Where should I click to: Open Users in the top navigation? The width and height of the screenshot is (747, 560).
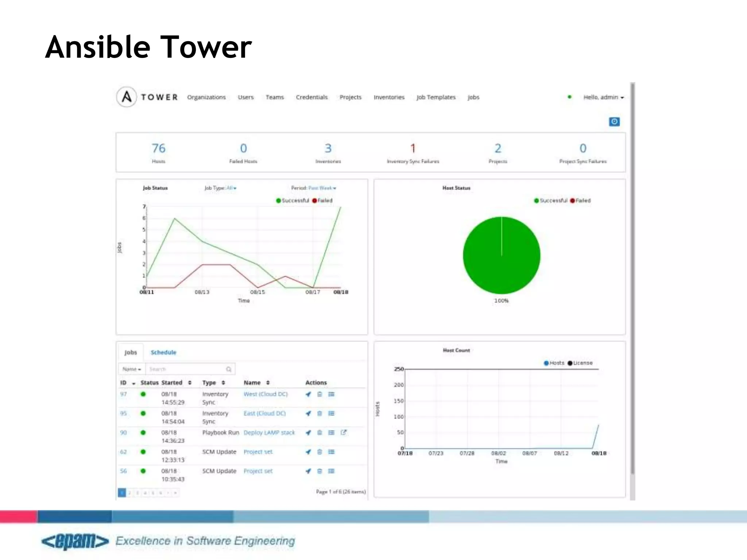pyautogui.click(x=246, y=97)
